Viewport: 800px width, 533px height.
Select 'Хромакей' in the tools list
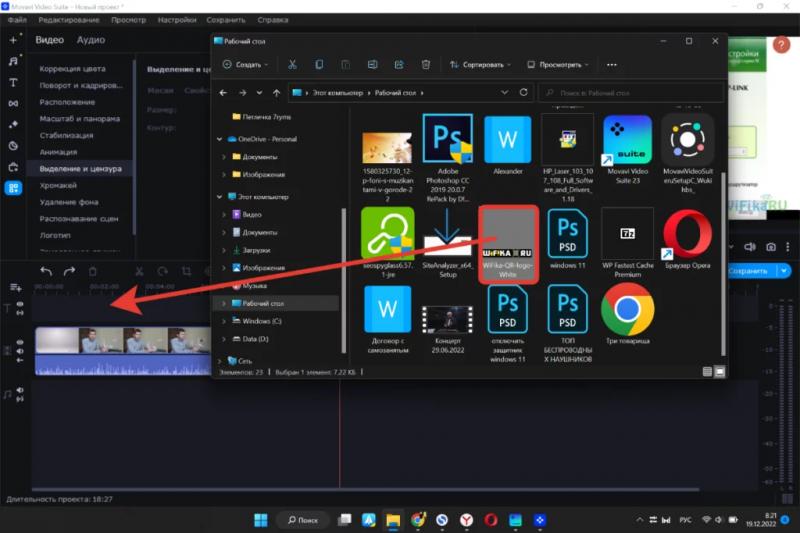tap(58, 185)
